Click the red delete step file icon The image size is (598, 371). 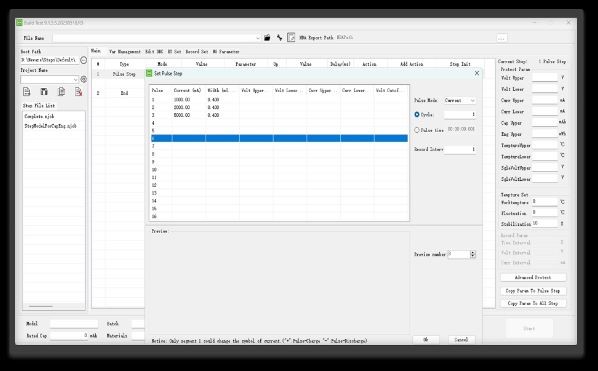pos(79,92)
